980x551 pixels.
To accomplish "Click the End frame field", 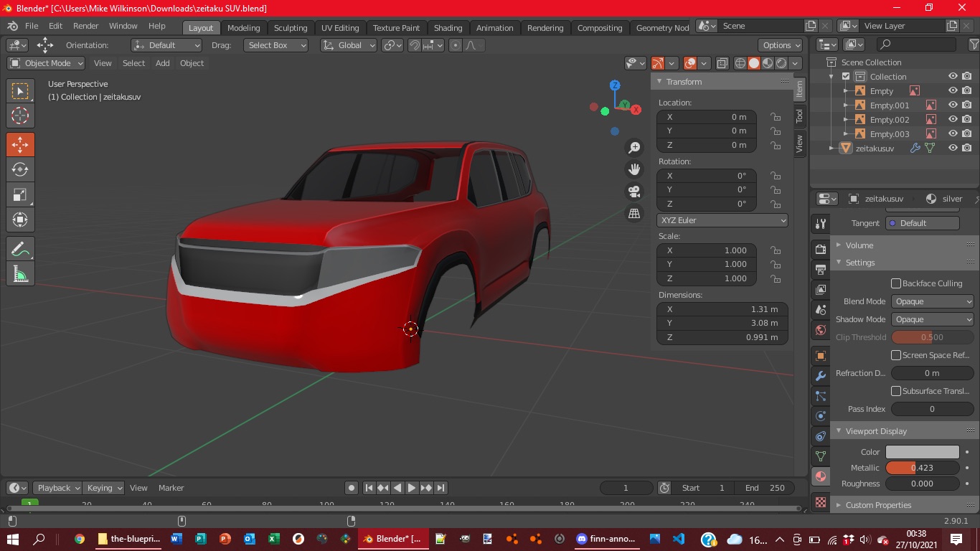I will pos(765,488).
